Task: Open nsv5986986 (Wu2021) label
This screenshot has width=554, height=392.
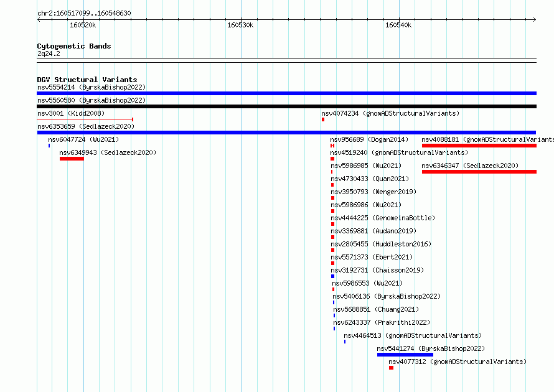Action: [x=366, y=205]
